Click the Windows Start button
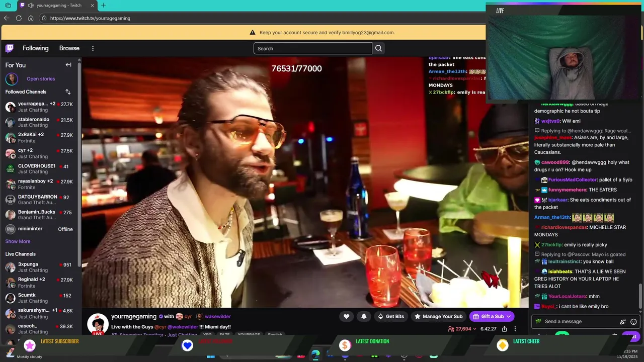644x362 pixels. [x=211, y=356]
